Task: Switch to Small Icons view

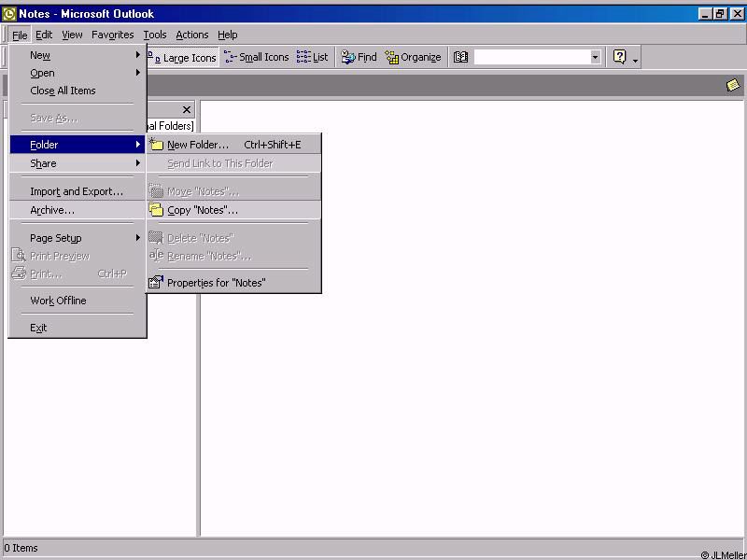Action: (x=257, y=57)
